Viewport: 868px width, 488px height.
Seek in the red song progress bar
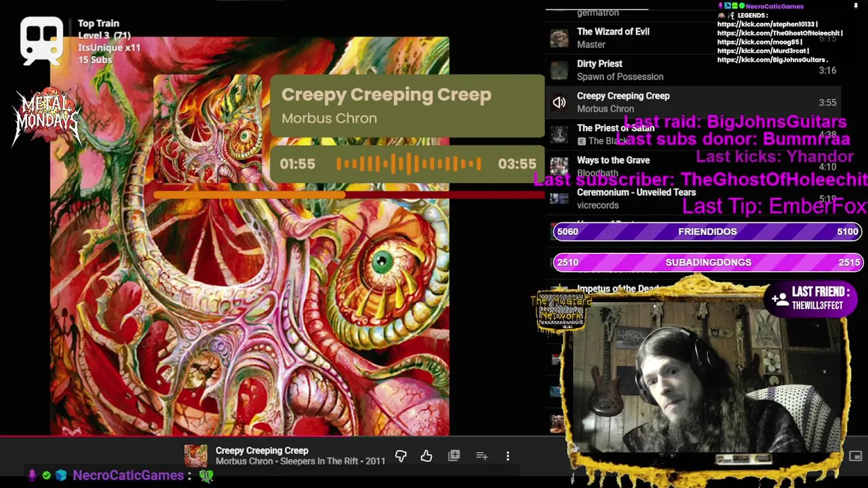tap(349, 195)
